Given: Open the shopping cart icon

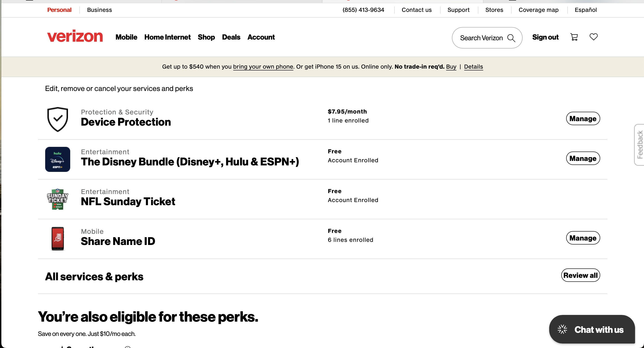Looking at the screenshot, I should pos(574,37).
